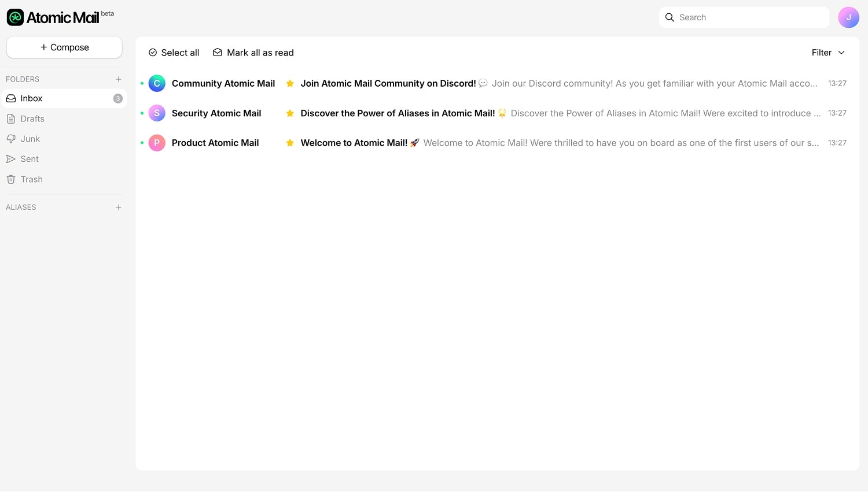Screen dimensions: 868x492
Task: Open the Inbox folder
Action: pos(64,98)
